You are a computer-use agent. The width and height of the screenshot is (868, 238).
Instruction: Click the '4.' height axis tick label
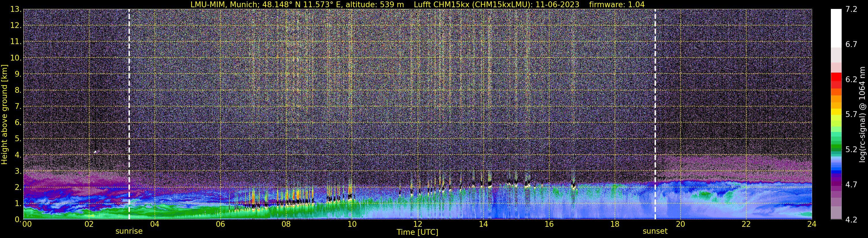tap(18, 155)
